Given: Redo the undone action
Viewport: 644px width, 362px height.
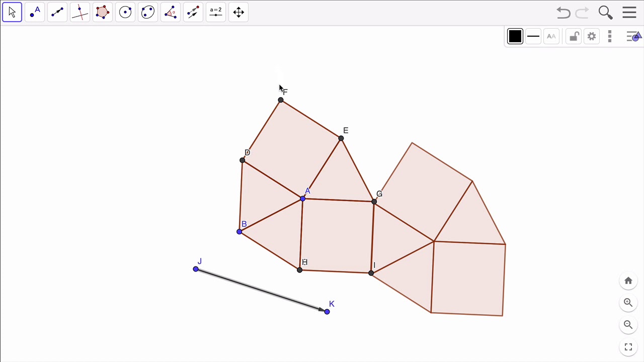Looking at the screenshot, I should [x=582, y=13].
